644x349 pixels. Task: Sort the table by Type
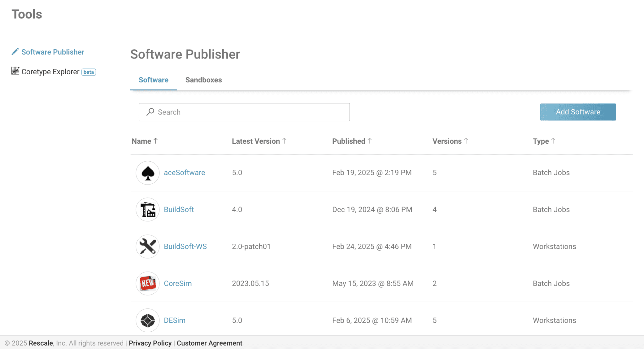(543, 141)
